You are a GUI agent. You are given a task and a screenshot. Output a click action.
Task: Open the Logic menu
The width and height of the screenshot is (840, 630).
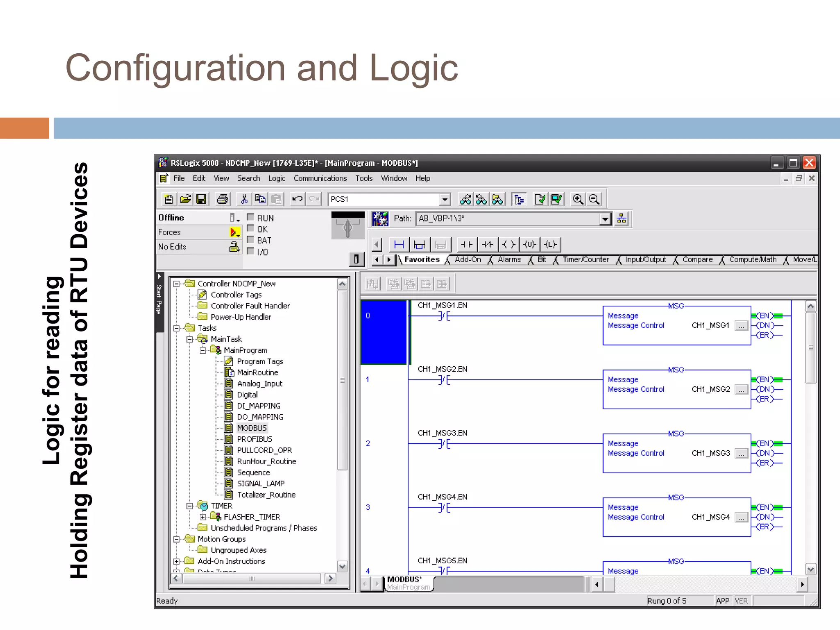click(x=277, y=178)
